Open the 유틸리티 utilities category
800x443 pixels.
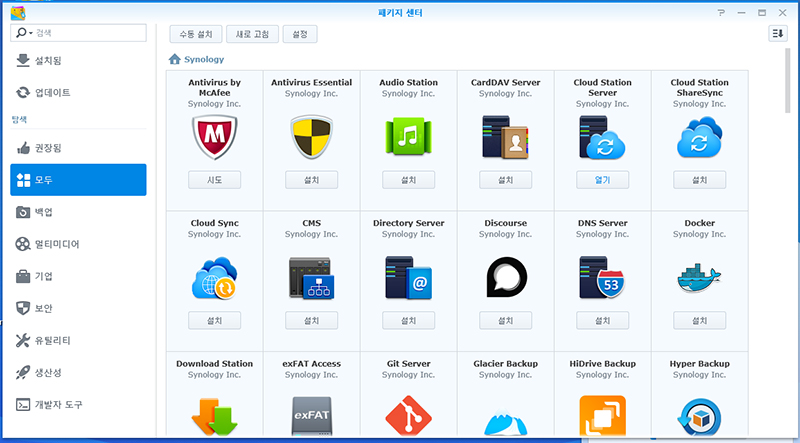tap(78, 340)
